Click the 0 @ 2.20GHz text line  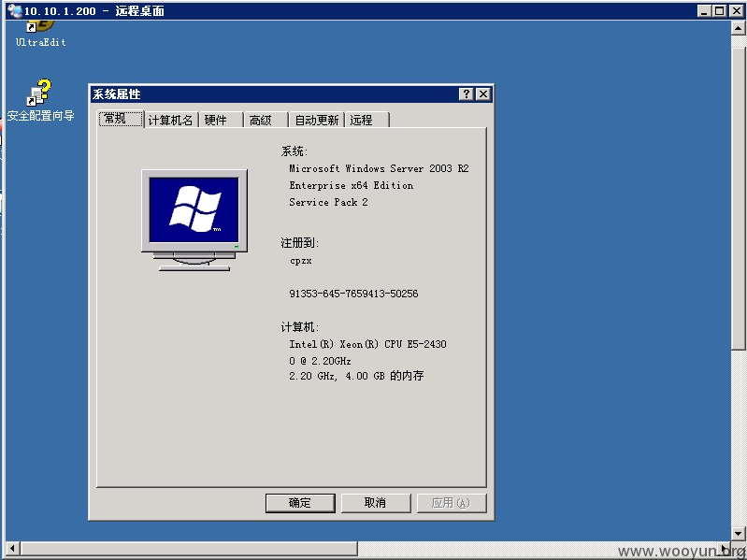320,361
